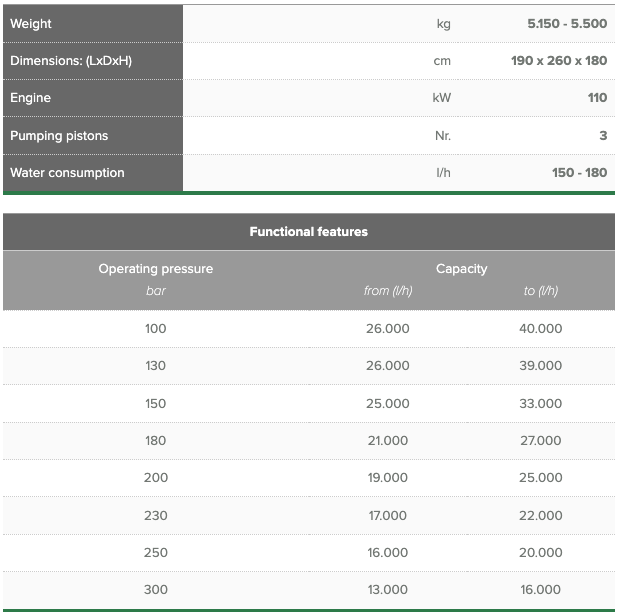Click the Dimensions: (LxDxH) label

(71, 61)
